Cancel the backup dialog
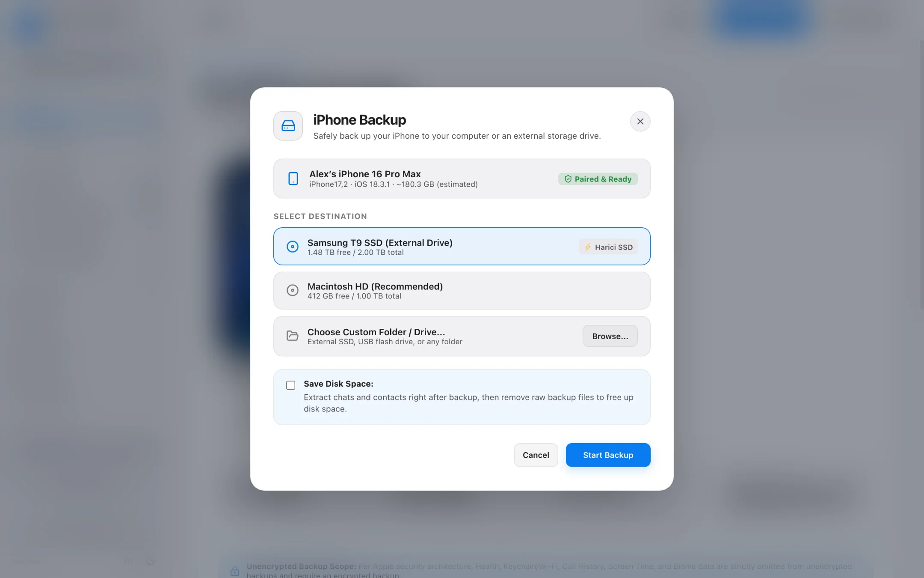Viewport: 924px width, 578px height. coord(536,455)
